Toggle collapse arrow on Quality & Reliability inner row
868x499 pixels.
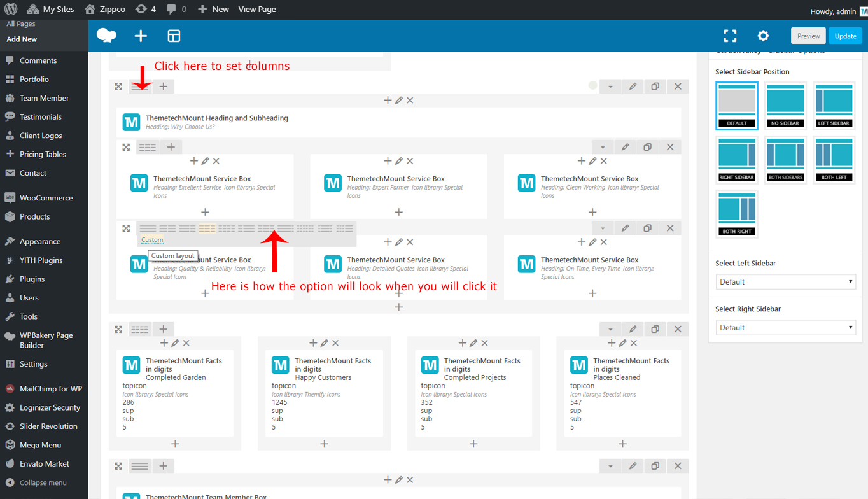tap(602, 228)
